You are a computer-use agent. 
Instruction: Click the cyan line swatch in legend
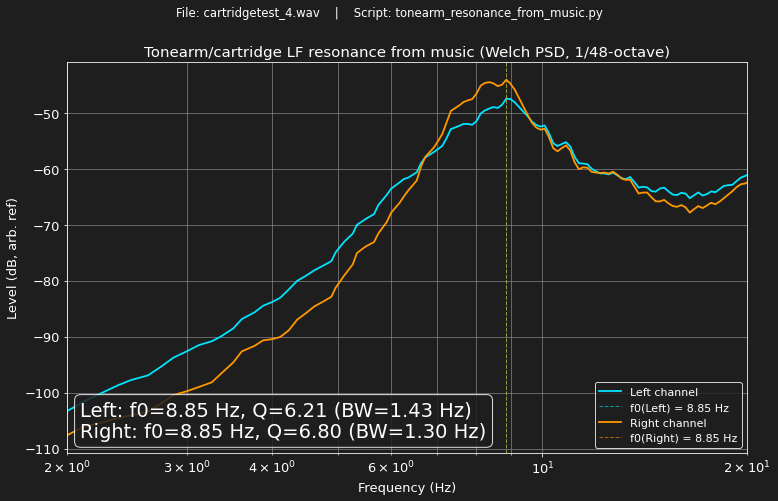610,392
